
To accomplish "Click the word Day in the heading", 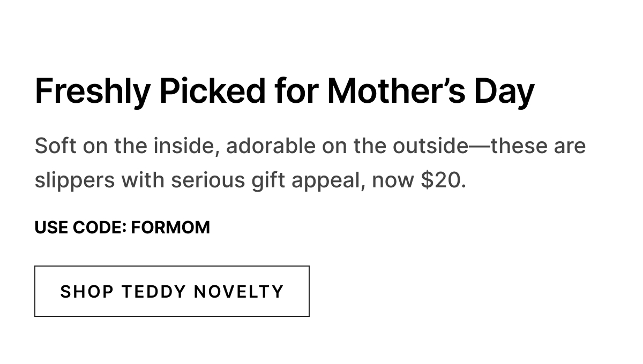I will pos(504,92).
